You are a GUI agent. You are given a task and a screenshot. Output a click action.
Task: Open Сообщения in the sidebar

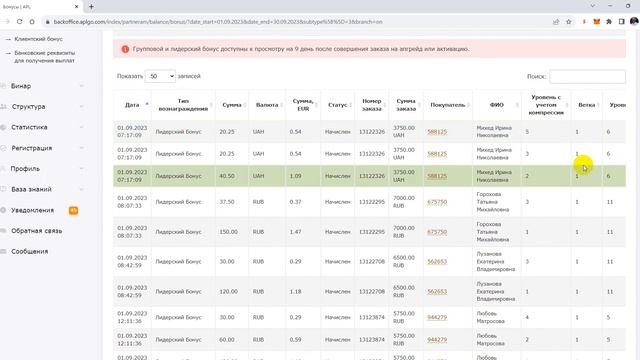tap(30, 251)
